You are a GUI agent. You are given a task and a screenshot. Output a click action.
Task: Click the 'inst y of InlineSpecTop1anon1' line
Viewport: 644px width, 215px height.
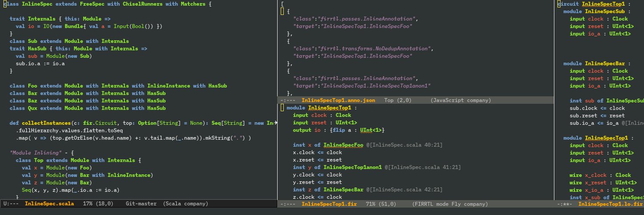tap(377, 167)
